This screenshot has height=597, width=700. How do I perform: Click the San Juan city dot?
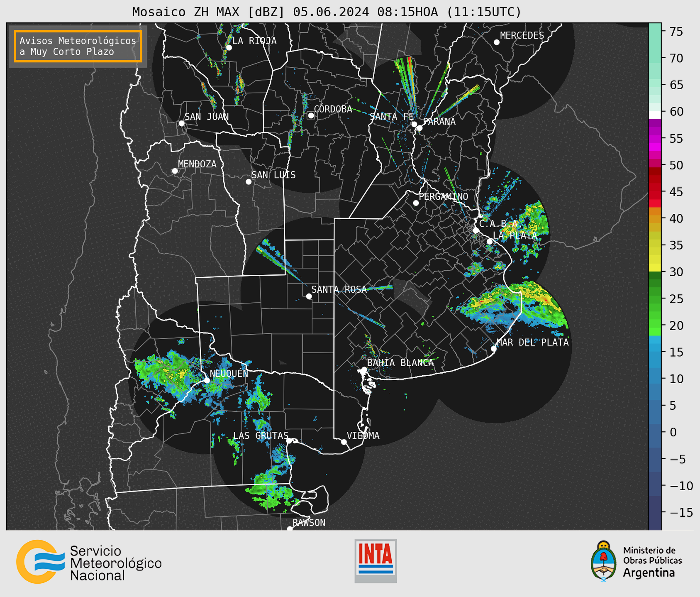181,123
